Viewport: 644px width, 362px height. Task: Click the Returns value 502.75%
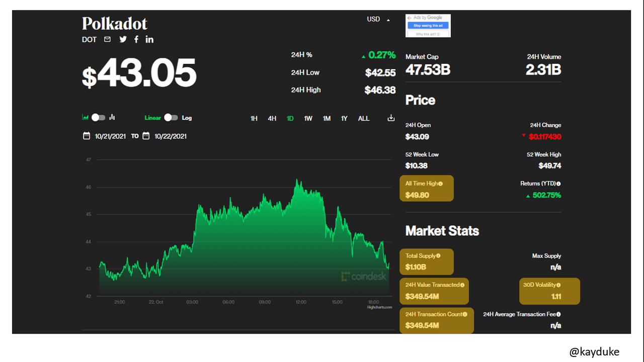[546, 195]
